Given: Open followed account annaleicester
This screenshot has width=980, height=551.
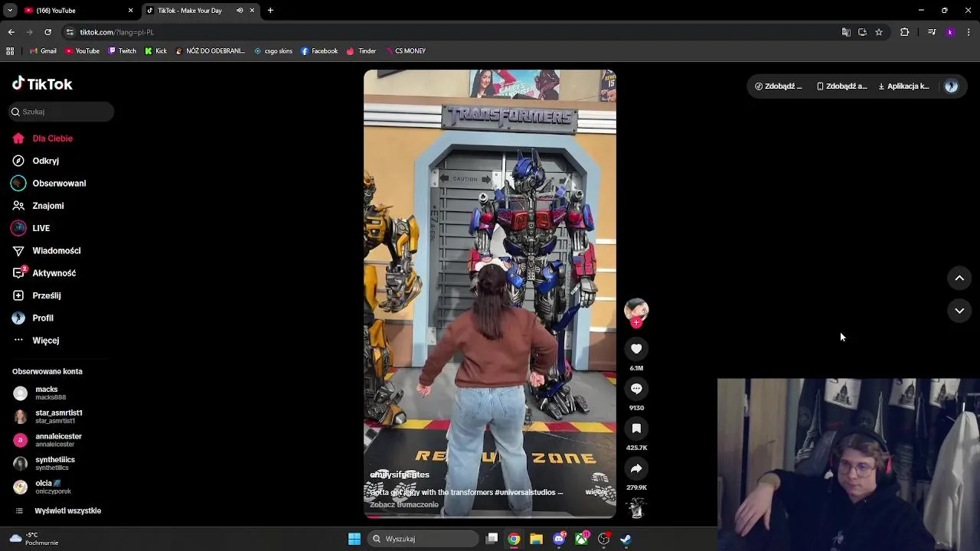Looking at the screenshot, I should click(47, 440).
